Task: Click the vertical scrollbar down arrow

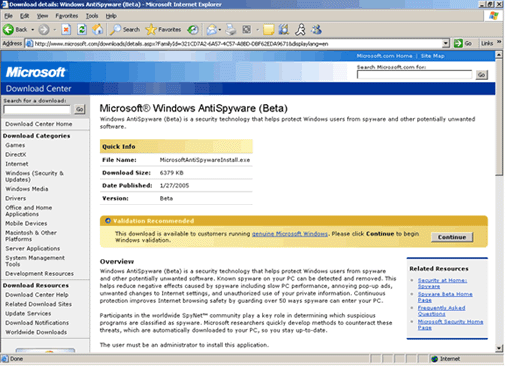Action: coord(499,348)
